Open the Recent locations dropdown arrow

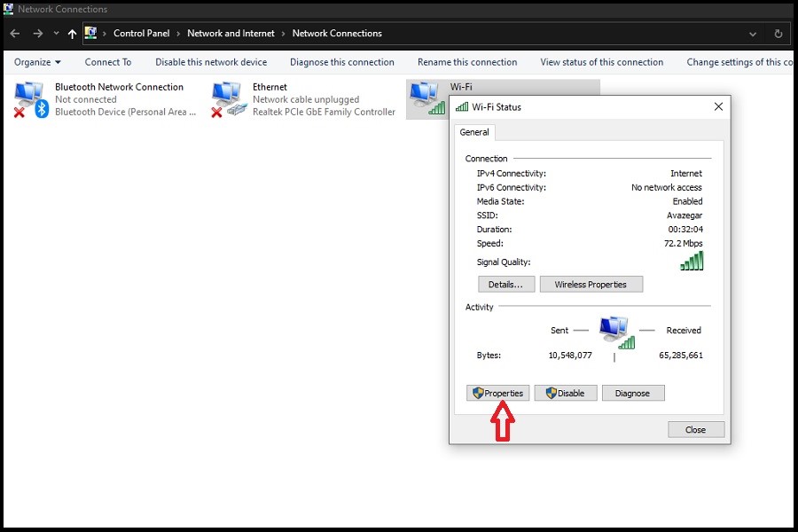56,34
